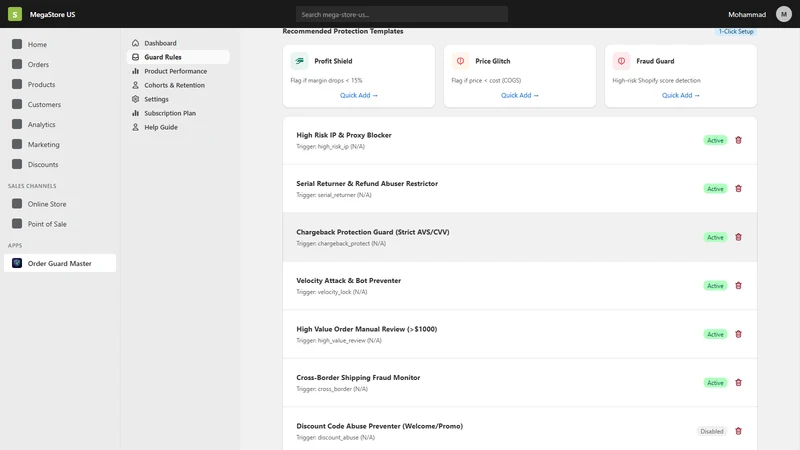Click the Order Guard Master app icon
The height and width of the screenshot is (450, 800).
click(x=17, y=263)
